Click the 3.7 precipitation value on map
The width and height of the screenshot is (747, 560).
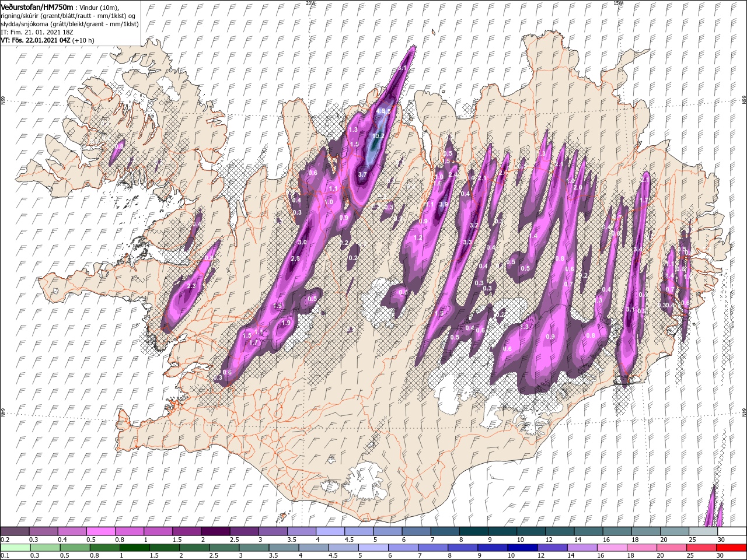[x=362, y=174]
